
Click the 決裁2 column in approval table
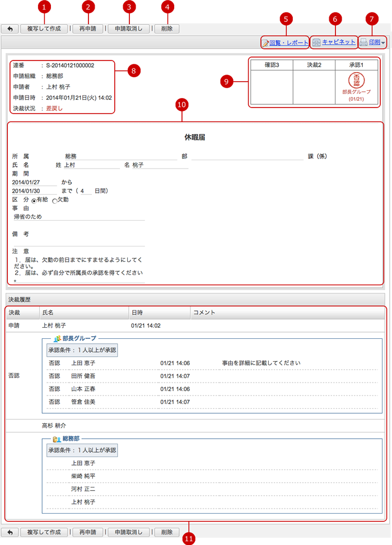(314, 82)
